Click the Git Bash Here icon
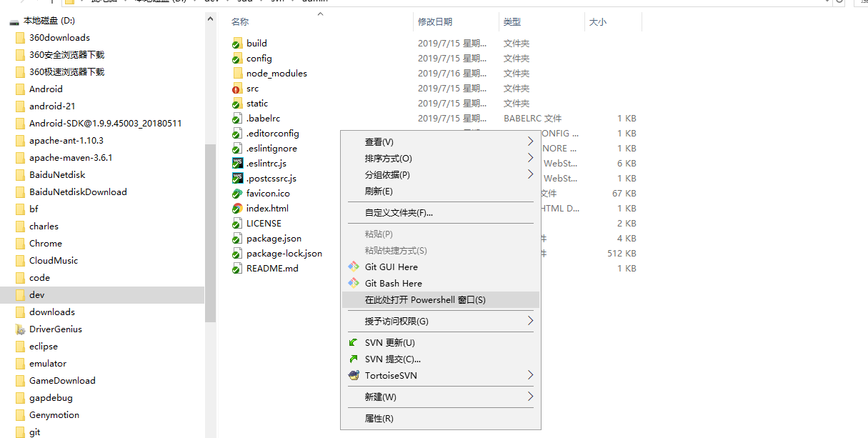 [353, 283]
